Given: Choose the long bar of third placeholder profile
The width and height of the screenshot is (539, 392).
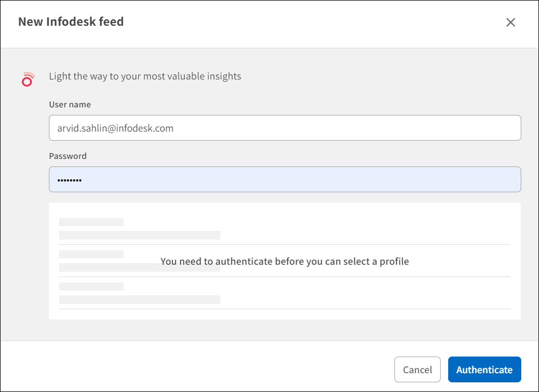Looking at the screenshot, I should (x=140, y=299).
